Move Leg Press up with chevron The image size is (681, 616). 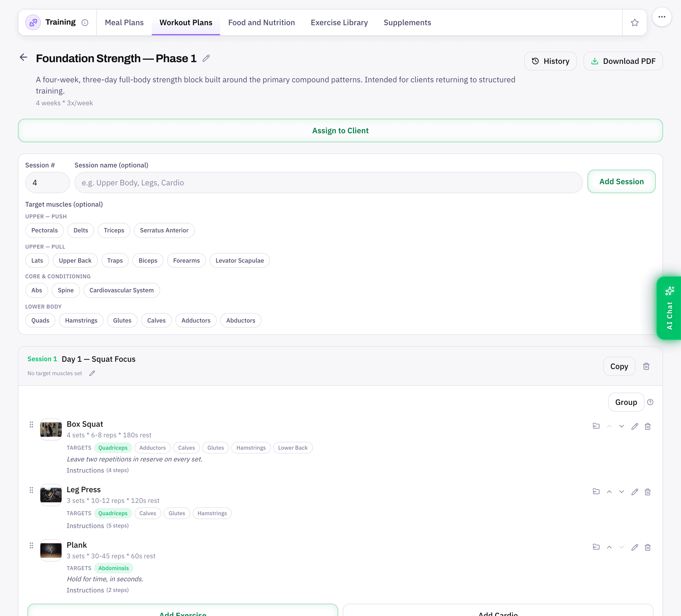click(609, 492)
